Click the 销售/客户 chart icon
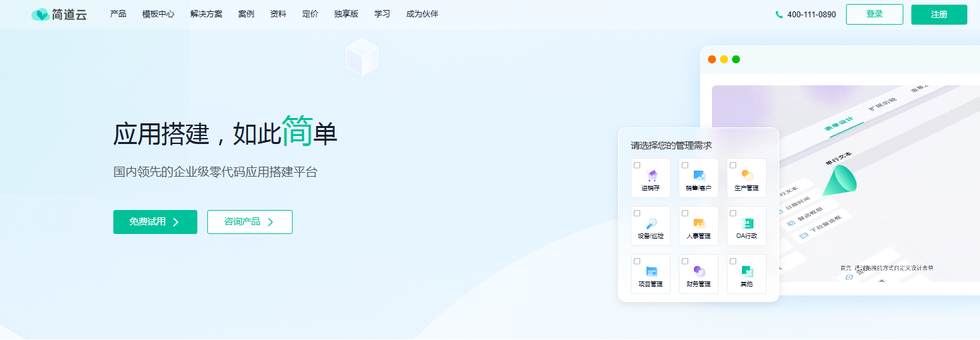Screen dimensions: 980x340 (699, 175)
